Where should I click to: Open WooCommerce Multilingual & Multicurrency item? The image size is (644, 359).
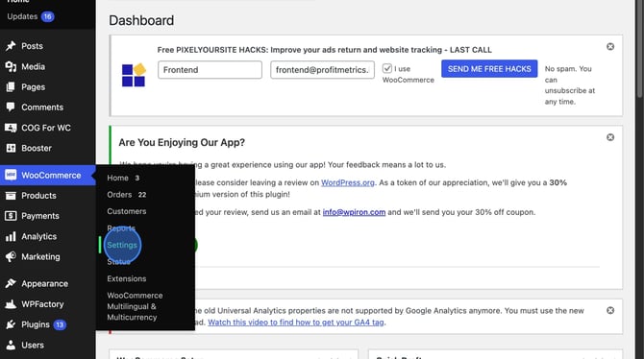[x=135, y=306]
